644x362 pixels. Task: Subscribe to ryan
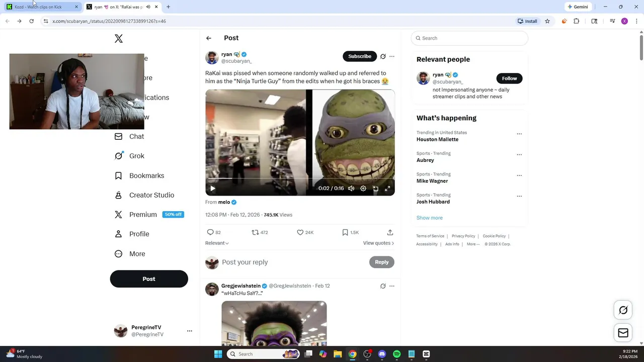[x=360, y=56]
